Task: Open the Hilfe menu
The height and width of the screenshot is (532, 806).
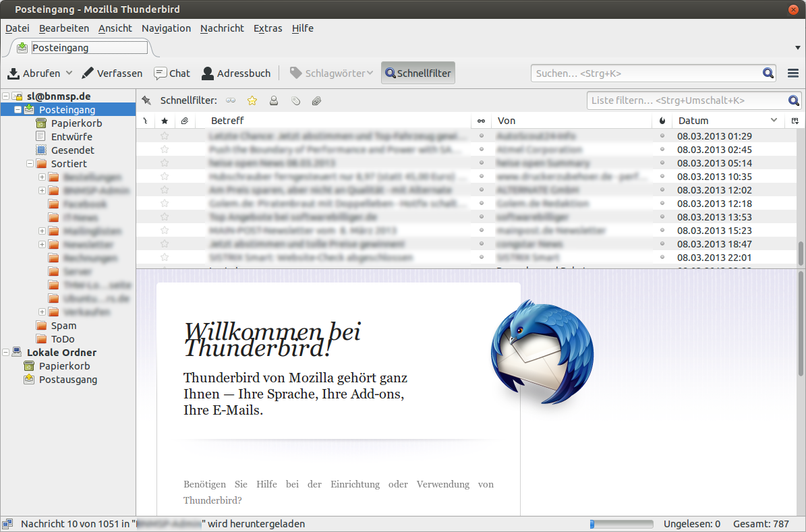Action: pyautogui.click(x=303, y=28)
